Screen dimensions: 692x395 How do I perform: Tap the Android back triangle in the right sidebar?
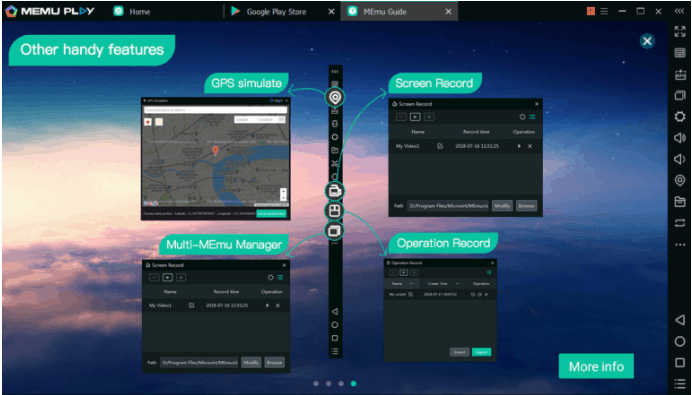[680, 320]
